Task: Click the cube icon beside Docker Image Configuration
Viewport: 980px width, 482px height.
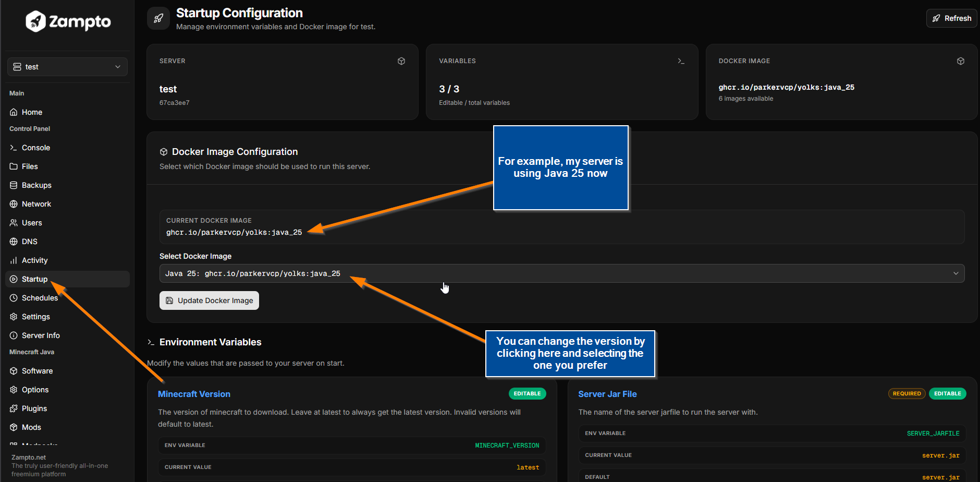Action: [164, 152]
